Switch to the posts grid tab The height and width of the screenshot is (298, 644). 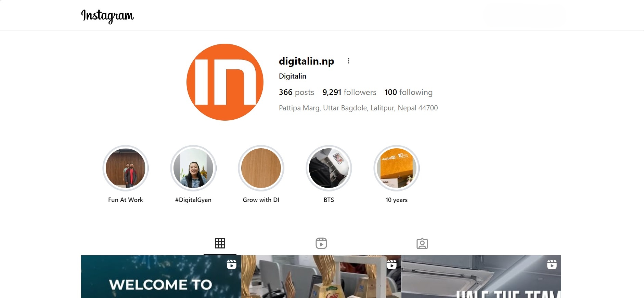pyautogui.click(x=220, y=243)
